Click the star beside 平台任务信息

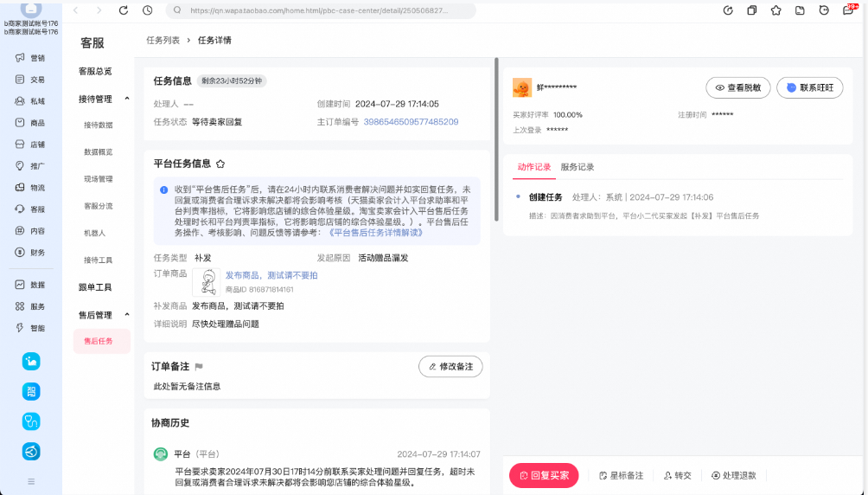tap(220, 164)
